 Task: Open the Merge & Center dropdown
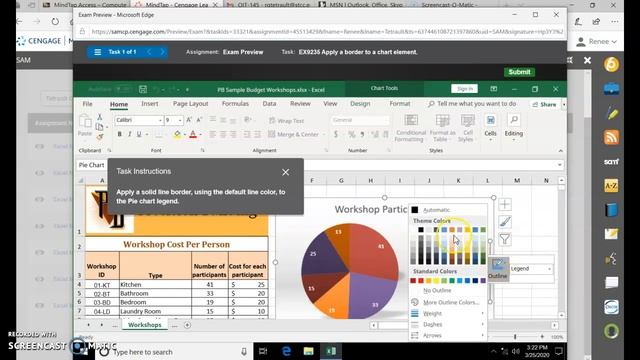(x=324, y=134)
